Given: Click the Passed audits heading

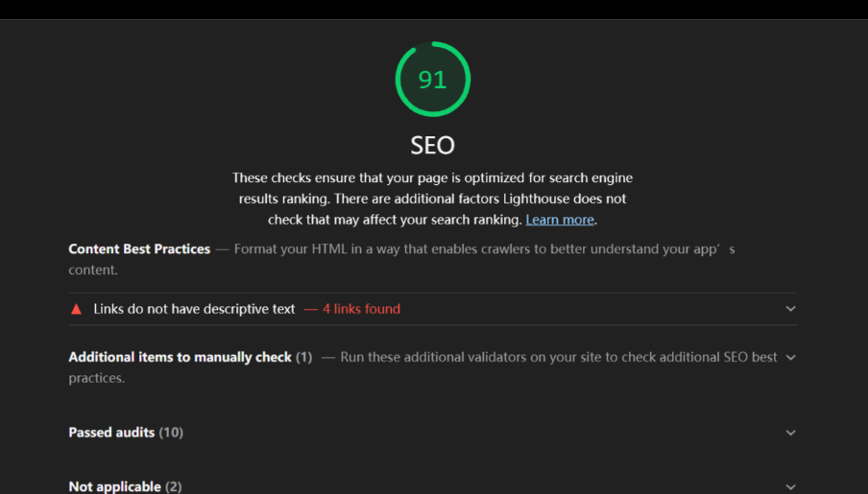Looking at the screenshot, I should (111, 433).
